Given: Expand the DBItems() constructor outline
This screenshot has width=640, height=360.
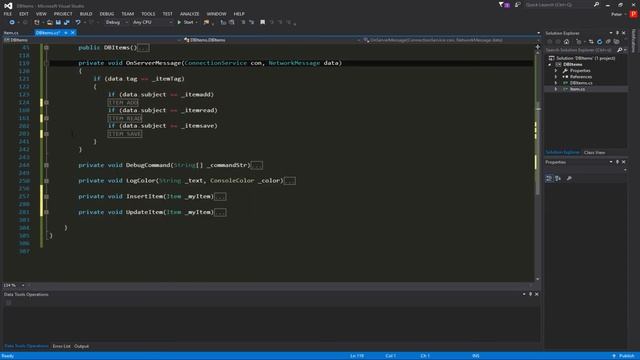Looking at the screenshot, I should [x=47, y=48].
